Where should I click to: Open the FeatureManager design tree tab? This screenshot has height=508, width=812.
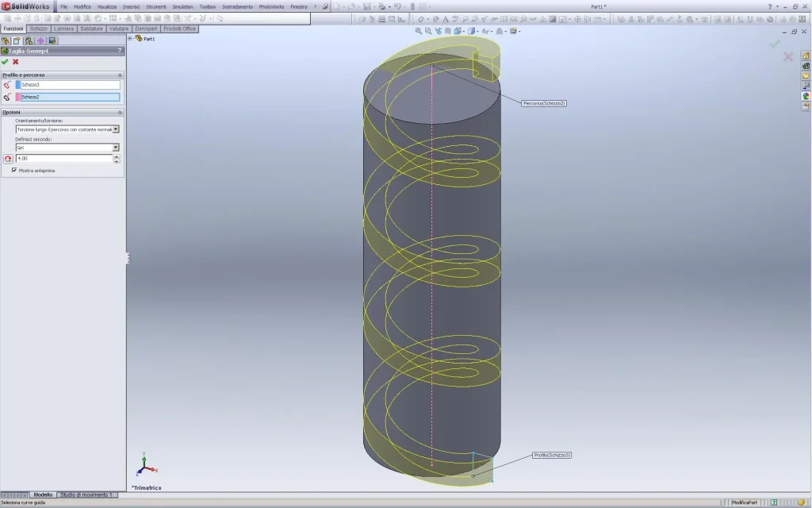tap(6, 40)
